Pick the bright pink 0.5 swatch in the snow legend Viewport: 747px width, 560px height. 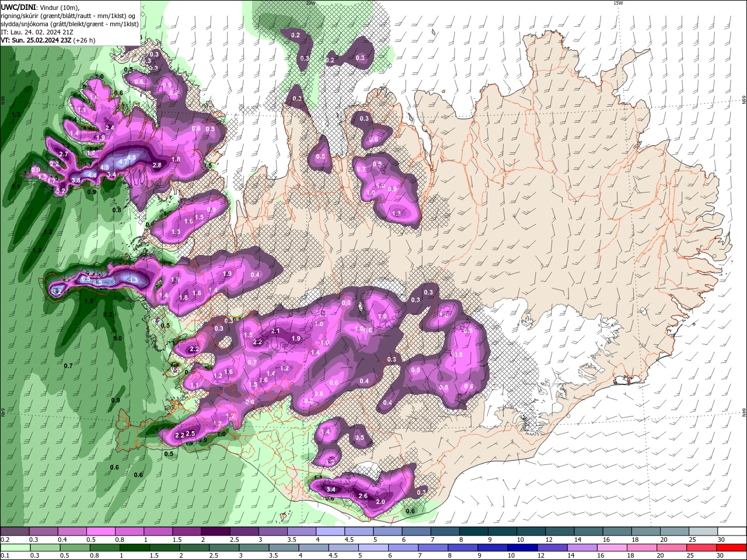pyautogui.click(x=100, y=531)
